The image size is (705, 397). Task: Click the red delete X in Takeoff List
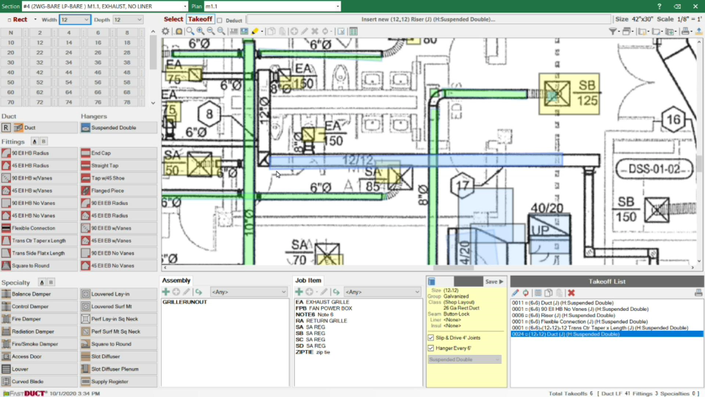point(571,293)
